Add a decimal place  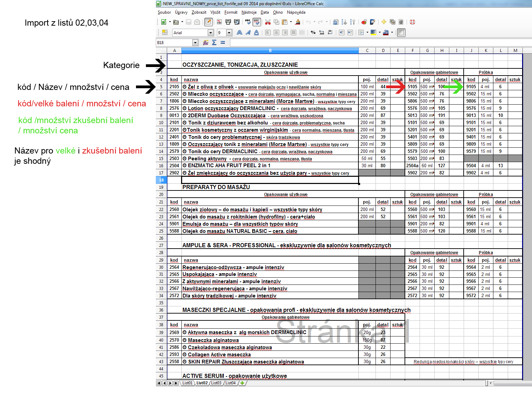[322, 32]
